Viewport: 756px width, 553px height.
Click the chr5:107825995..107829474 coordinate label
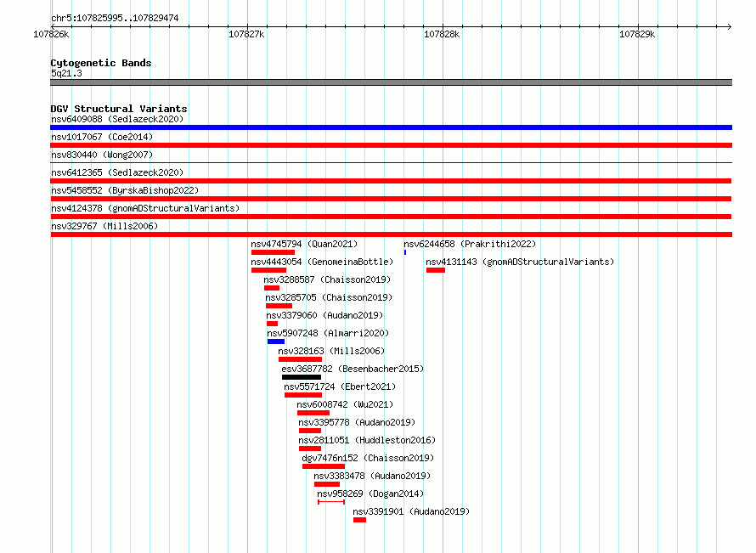(x=115, y=18)
